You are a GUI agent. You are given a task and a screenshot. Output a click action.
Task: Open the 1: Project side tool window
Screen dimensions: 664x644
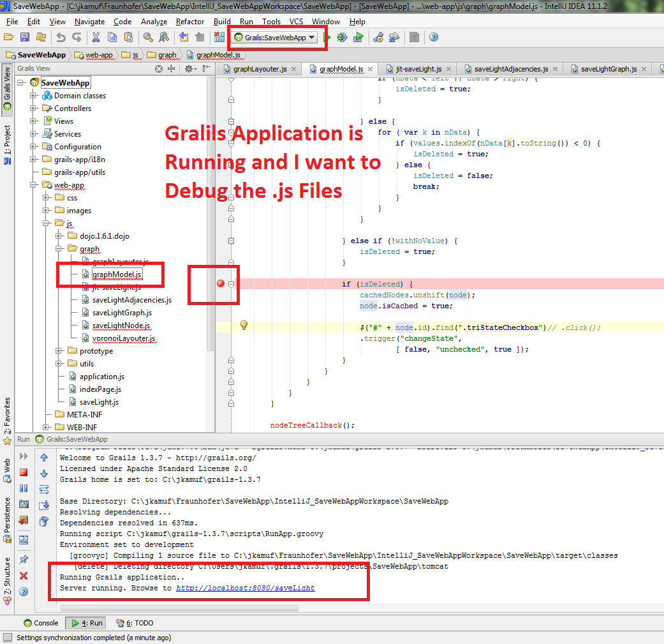7,144
